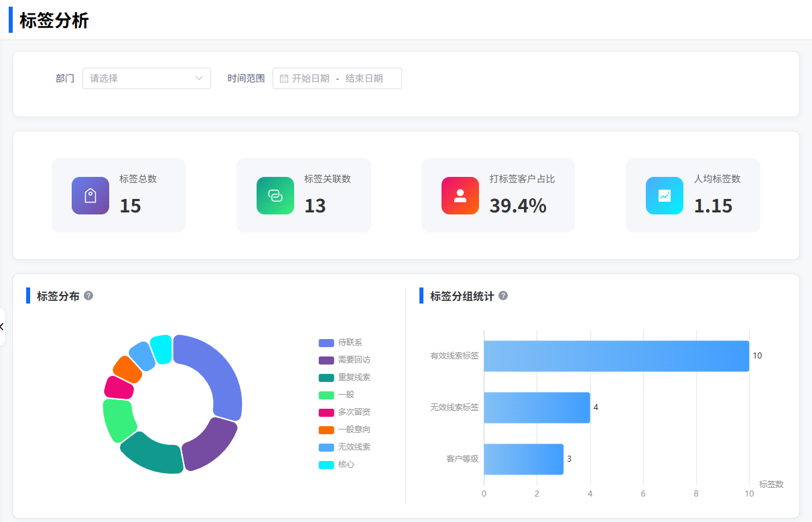Image resolution: width=812 pixels, height=522 pixels.
Task: Click calendar icon in date range field
Action: coord(284,78)
